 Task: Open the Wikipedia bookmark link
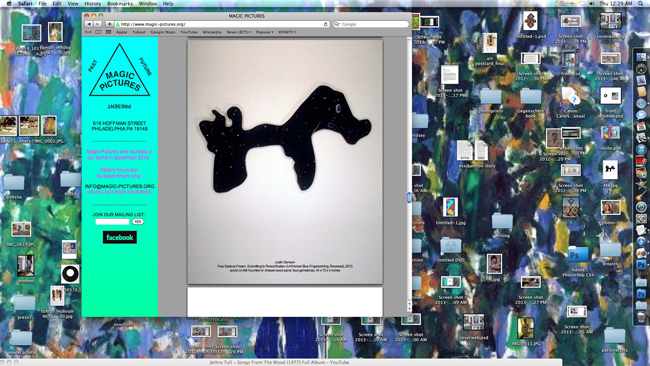coord(212,32)
